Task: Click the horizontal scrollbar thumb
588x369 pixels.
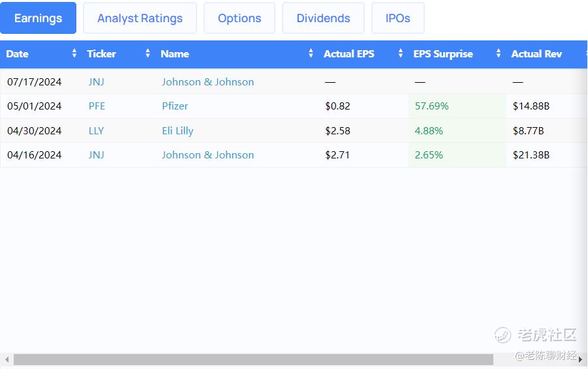Action: (x=253, y=359)
